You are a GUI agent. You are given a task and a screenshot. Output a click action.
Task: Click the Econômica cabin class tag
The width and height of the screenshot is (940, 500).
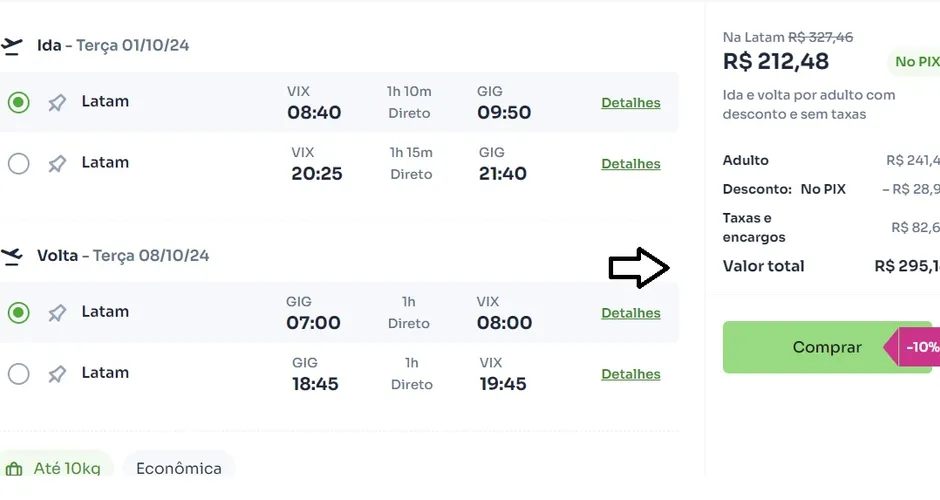(x=179, y=468)
